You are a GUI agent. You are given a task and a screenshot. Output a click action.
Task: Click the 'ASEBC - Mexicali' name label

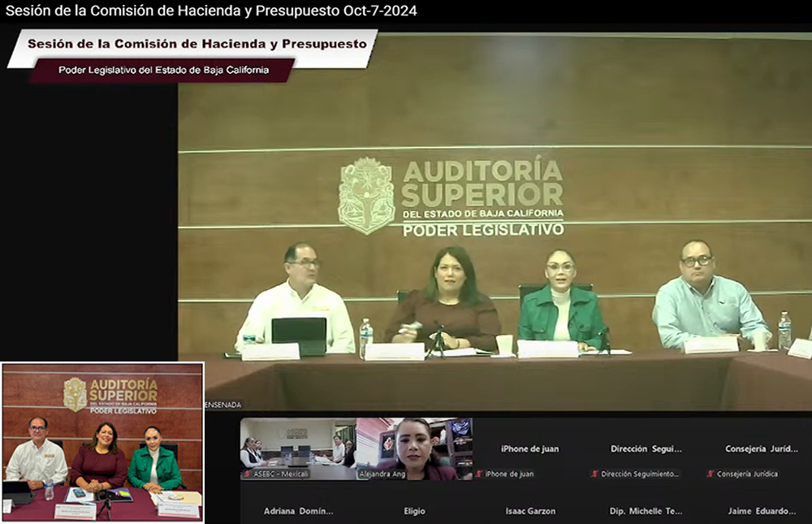281,474
